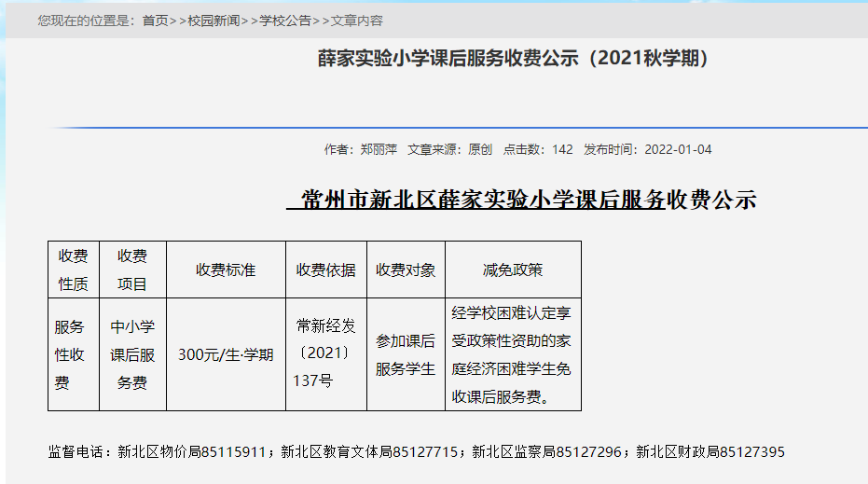Click the 新北区教育文体局85127715 phone number
The width and height of the screenshot is (868, 484).
[369, 452]
